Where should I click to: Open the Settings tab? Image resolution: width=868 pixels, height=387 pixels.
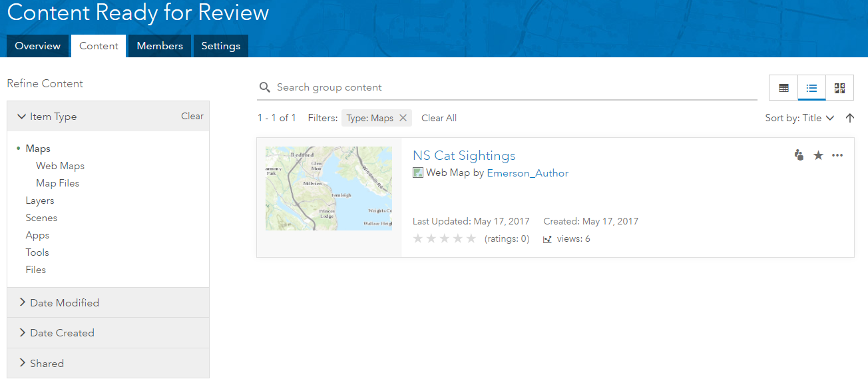point(221,46)
